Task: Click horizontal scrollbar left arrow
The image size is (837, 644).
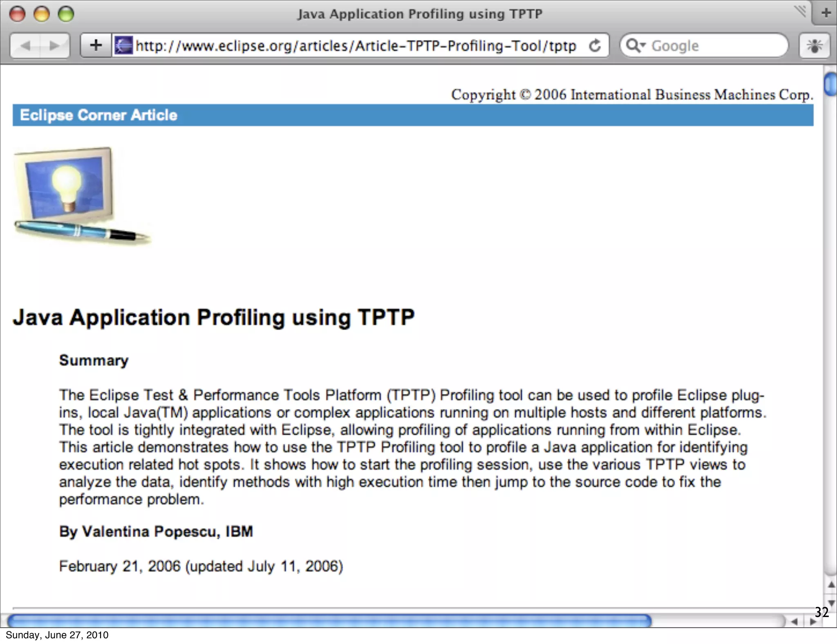Action: point(794,622)
